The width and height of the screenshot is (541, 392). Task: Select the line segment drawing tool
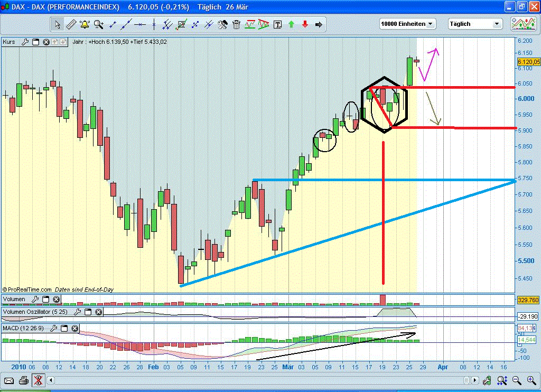coord(113,24)
